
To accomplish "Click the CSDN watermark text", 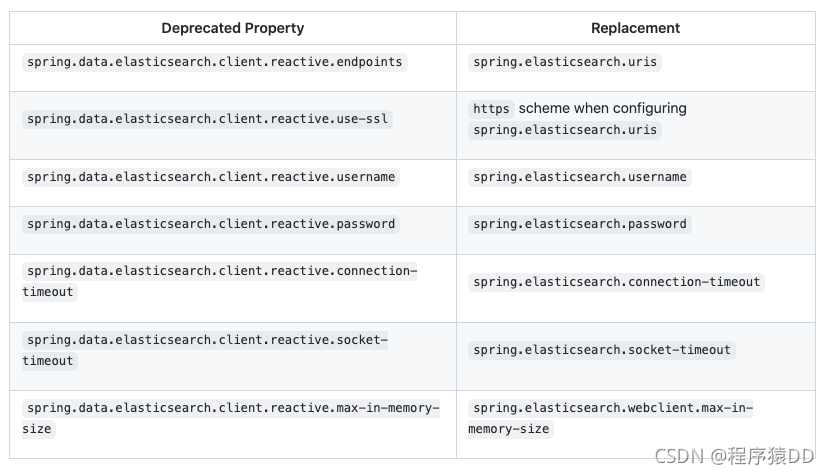I will (x=734, y=456).
